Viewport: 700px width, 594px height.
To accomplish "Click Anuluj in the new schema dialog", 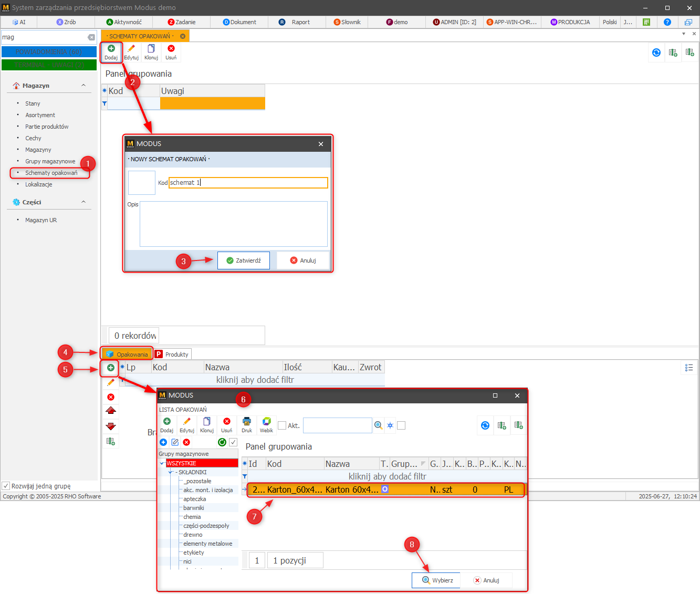I will [303, 260].
